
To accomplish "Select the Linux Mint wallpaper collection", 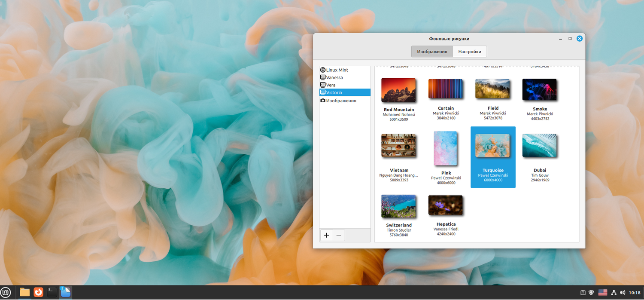I will tap(345, 70).
